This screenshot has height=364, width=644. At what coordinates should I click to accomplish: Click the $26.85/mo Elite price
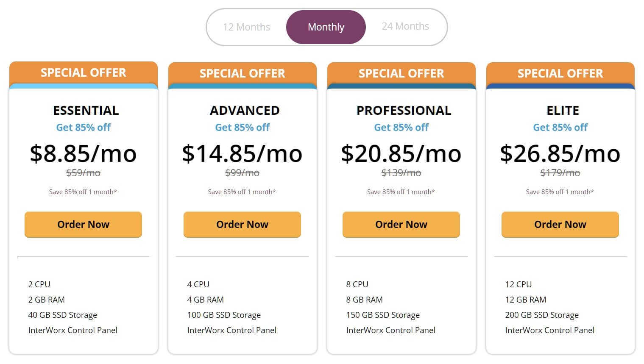560,153
